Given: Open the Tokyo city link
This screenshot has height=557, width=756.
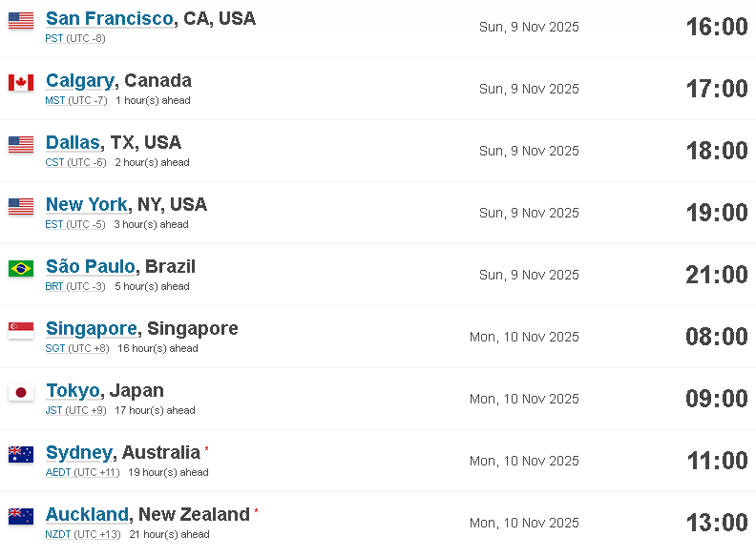Looking at the screenshot, I should click(x=73, y=390).
